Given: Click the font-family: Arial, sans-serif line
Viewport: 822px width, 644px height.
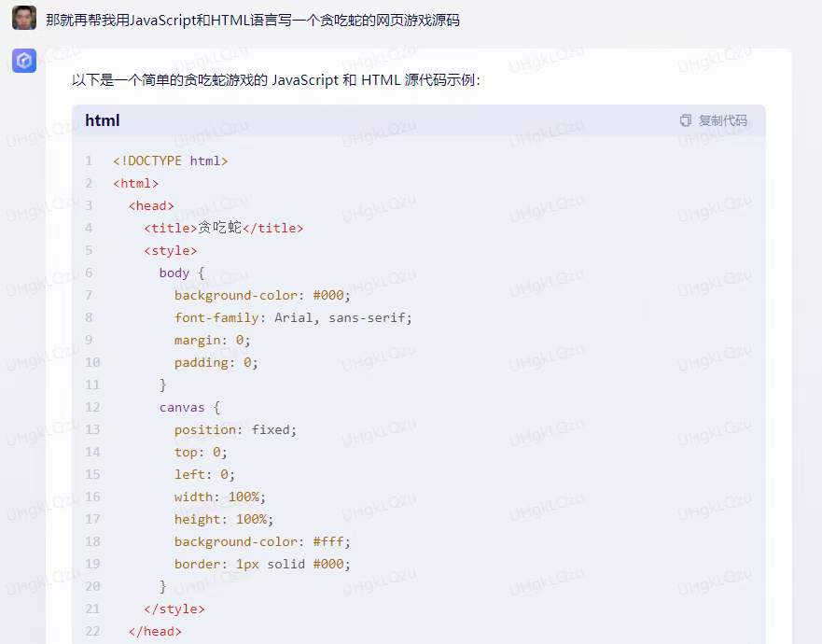Looking at the screenshot, I should pyautogui.click(x=293, y=318).
